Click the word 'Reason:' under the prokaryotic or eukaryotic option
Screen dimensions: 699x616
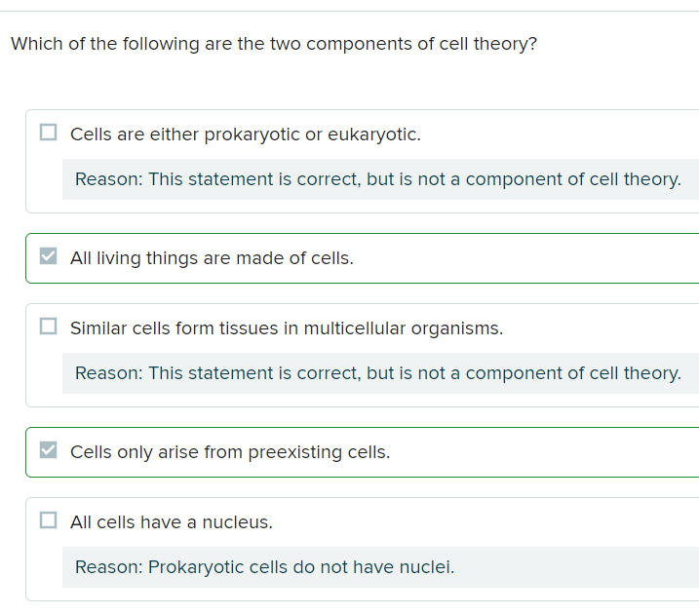(x=108, y=179)
